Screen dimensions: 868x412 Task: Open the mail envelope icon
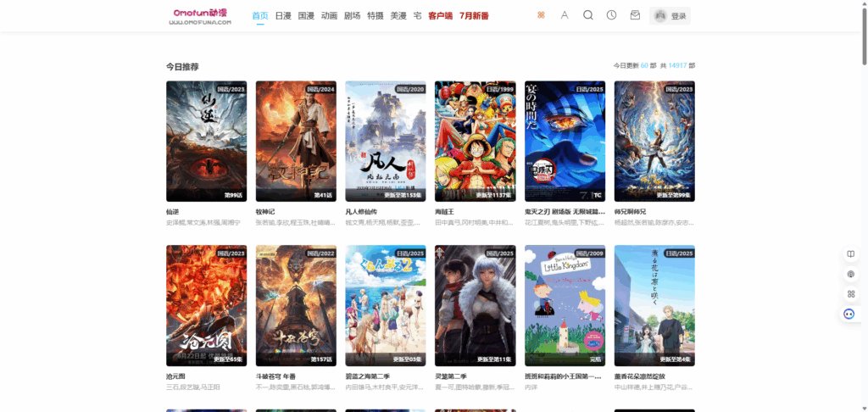point(635,15)
